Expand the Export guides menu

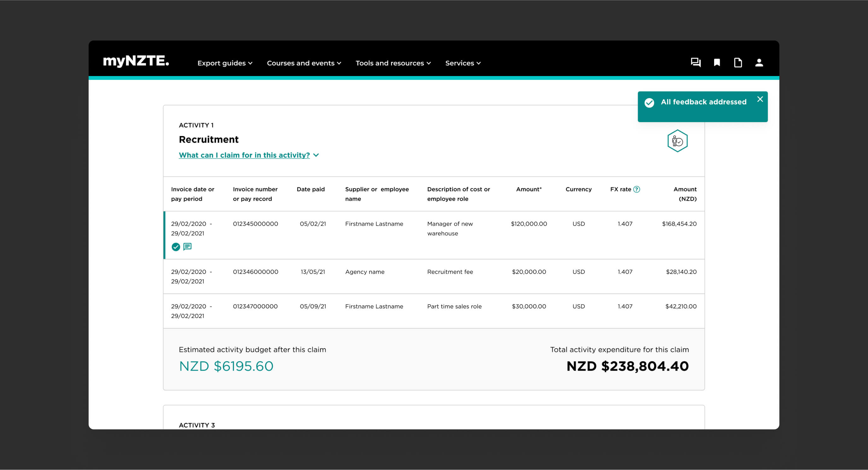(225, 63)
